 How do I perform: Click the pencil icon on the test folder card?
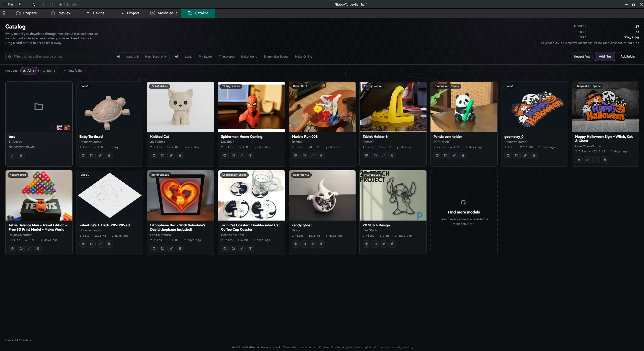coord(12,155)
